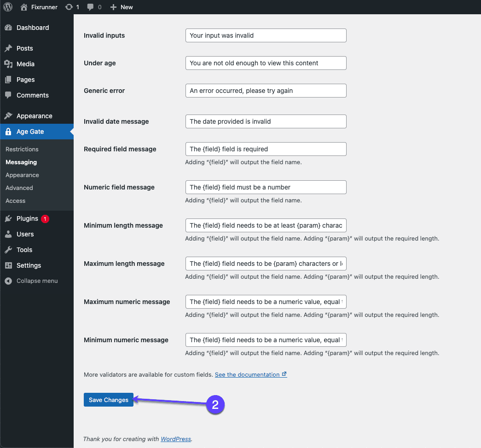Open the Access submenu
Image resolution: width=481 pixels, height=448 pixels.
pos(15,201)
